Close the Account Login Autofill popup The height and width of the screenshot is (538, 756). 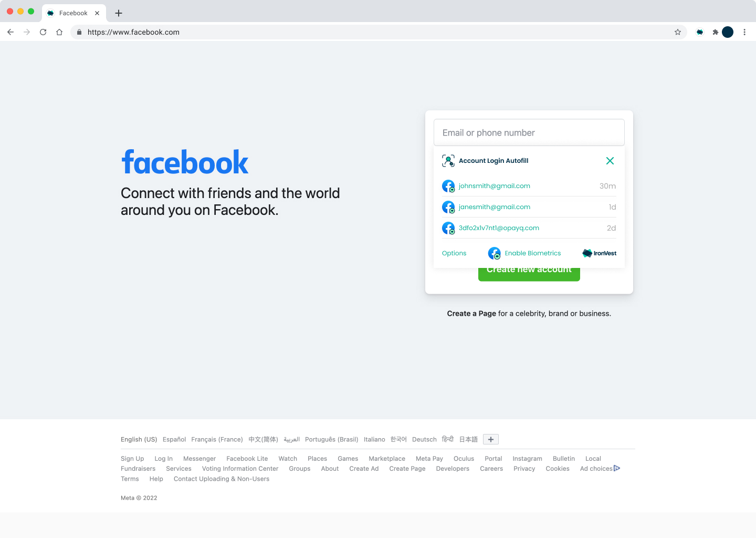pos(610,161)
